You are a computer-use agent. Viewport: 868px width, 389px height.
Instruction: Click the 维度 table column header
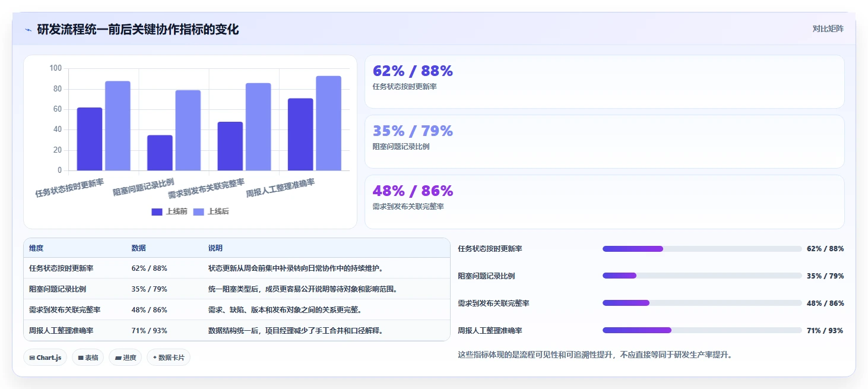pyautogui.click(x=36, y=248)
